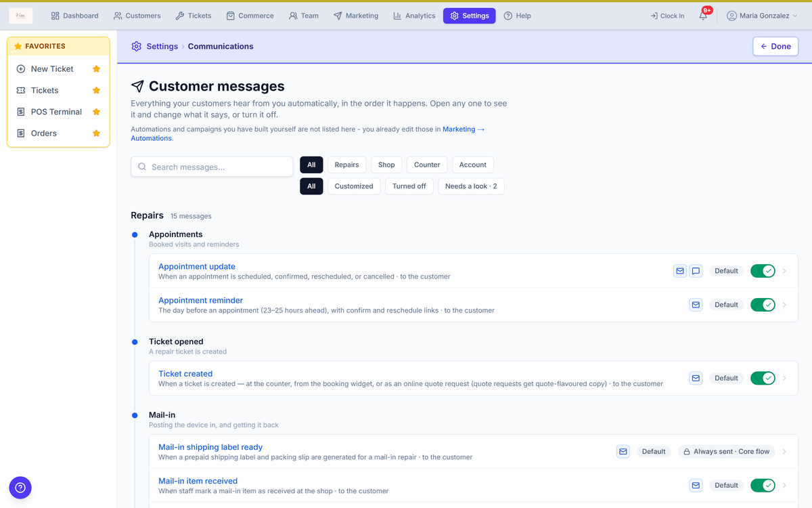
Task: Click the paper-plane icon by Customer messages
Action: tap(137, 86)
